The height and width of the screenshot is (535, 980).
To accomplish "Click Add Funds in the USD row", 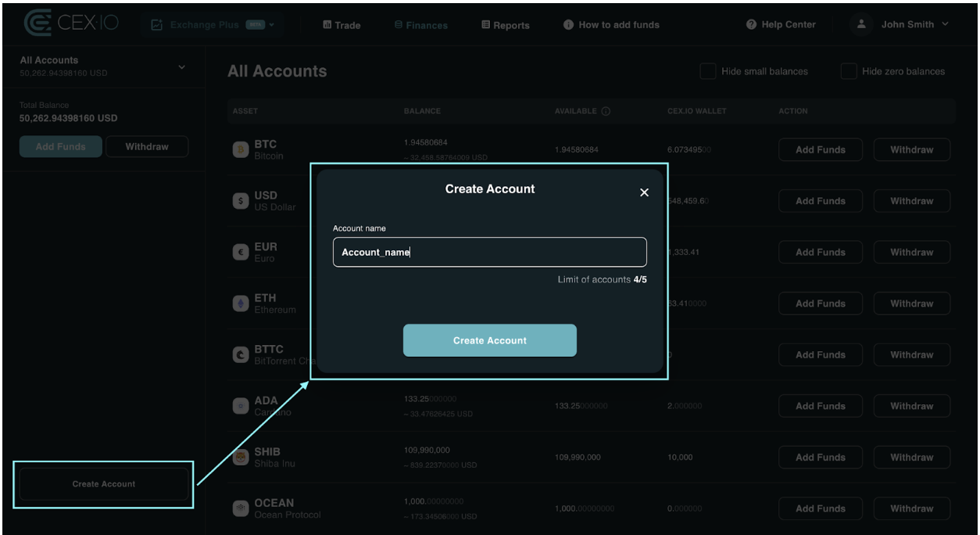I will (821, 201).
